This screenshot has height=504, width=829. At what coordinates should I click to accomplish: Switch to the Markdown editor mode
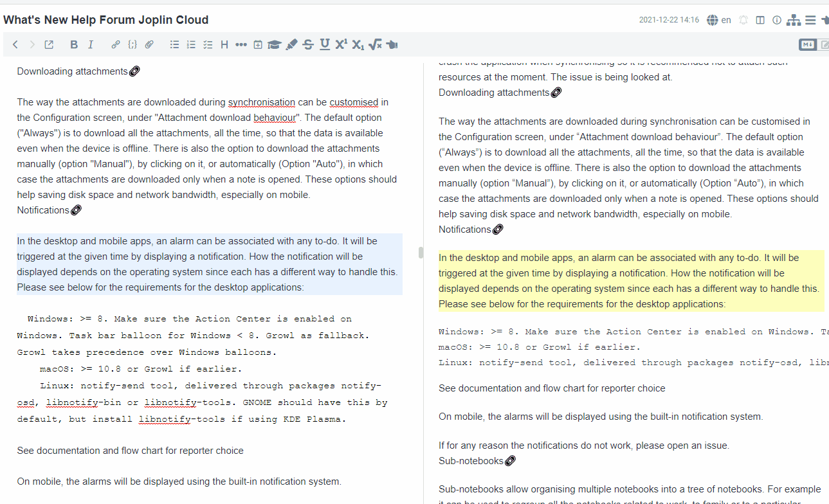pyautogui.click(x=808, y=44)
